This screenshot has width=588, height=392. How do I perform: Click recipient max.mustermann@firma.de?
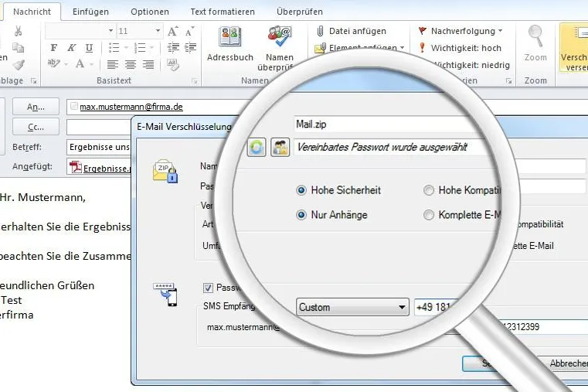pyautogui.click(x=131, y=107)
